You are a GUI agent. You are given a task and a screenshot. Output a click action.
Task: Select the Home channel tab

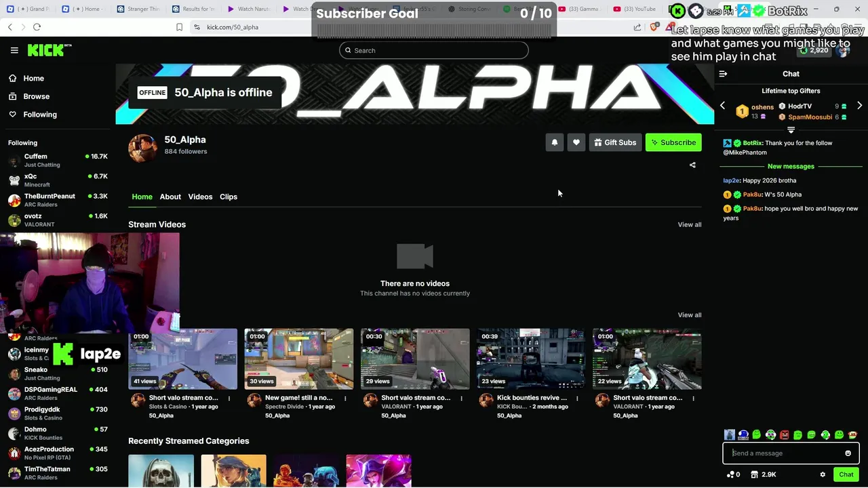pos(142,197)
